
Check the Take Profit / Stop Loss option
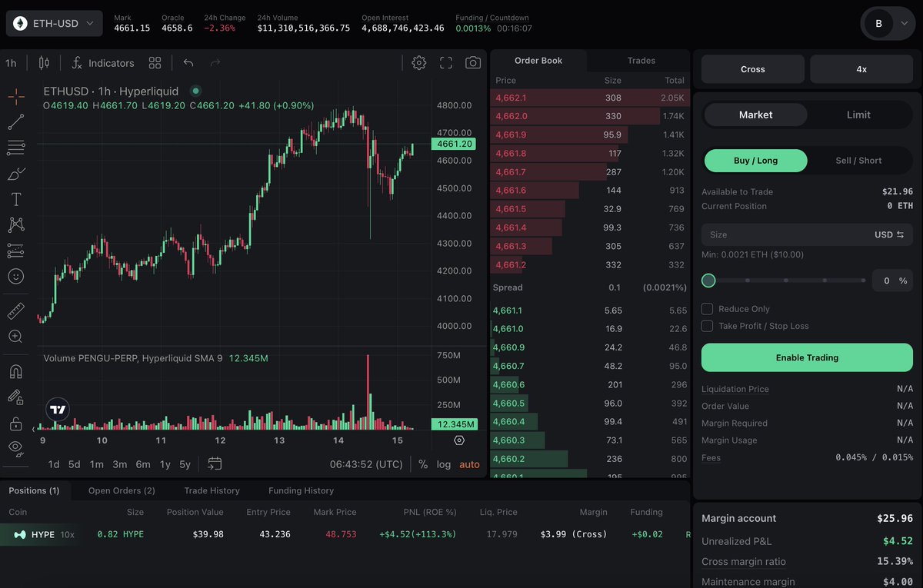point(705,325)
